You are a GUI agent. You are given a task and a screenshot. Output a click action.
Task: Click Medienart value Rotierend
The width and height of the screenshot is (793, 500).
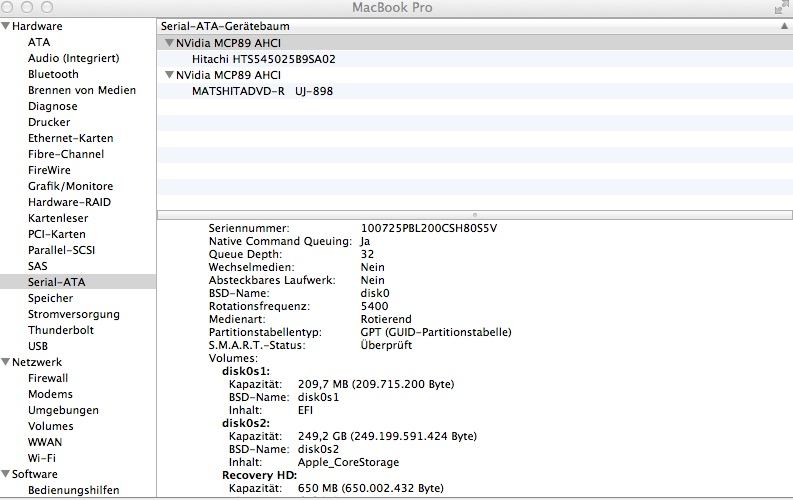pos(386,320)
